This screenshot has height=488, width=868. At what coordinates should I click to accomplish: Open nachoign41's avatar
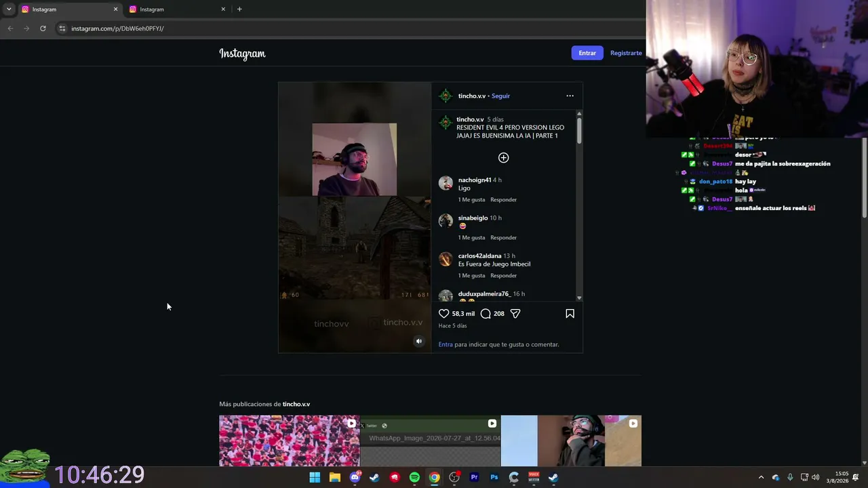pyautogui.click(x=446, y=183)
